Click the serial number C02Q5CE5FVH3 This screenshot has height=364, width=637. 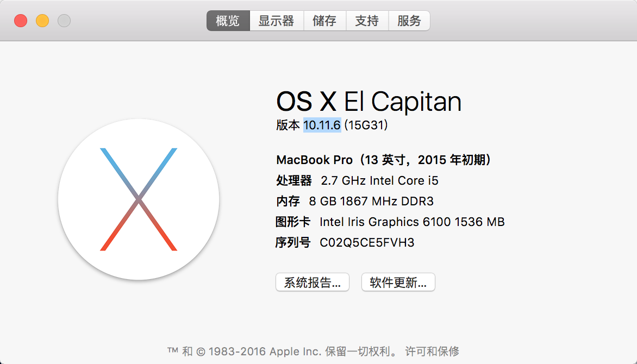pyautogui.click(x=367, y=242)
